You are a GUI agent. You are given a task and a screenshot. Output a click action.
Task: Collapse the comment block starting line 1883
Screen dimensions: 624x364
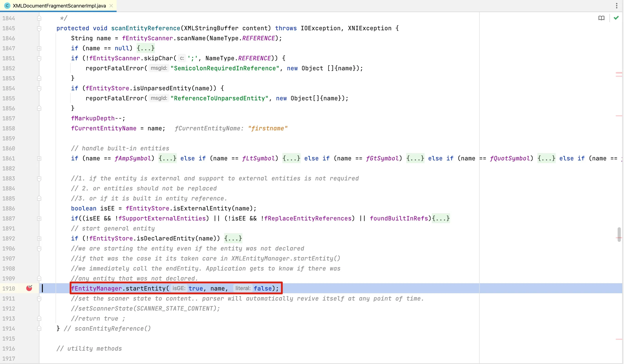[39, 179]
